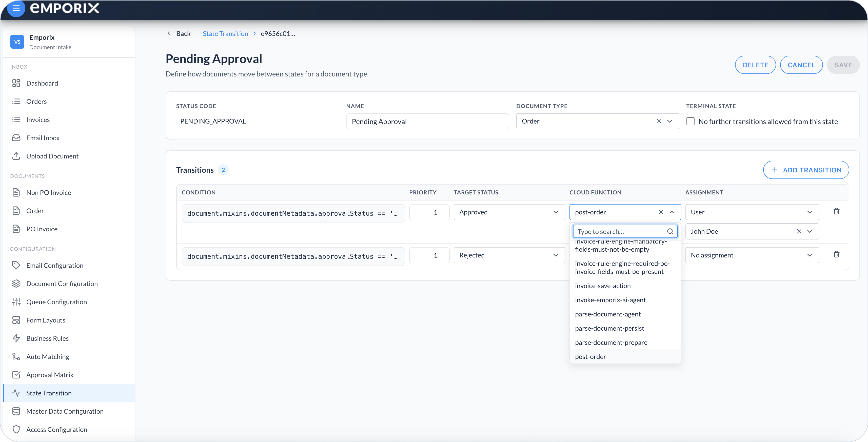Click the search magnifier in function dropdown
868x442 pixels.
pyautogui.click(x=670, y=231)
